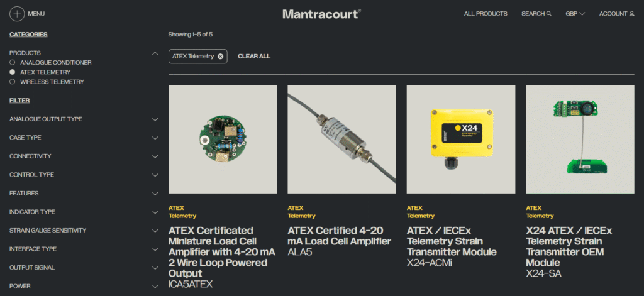This screenshot has width=644, height=296.
Task: Open ALA5 4-20 mA amplifier title
Action: pyautogui.click(x=339, y=236)
